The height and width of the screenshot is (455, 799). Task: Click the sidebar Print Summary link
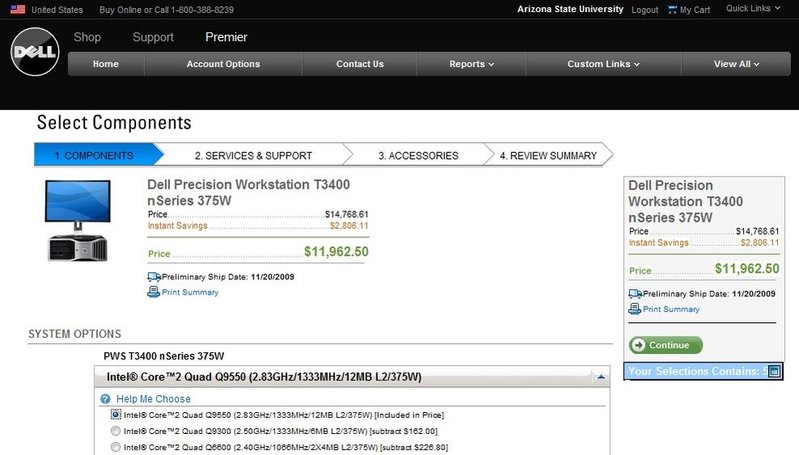[x=671, y=309]
